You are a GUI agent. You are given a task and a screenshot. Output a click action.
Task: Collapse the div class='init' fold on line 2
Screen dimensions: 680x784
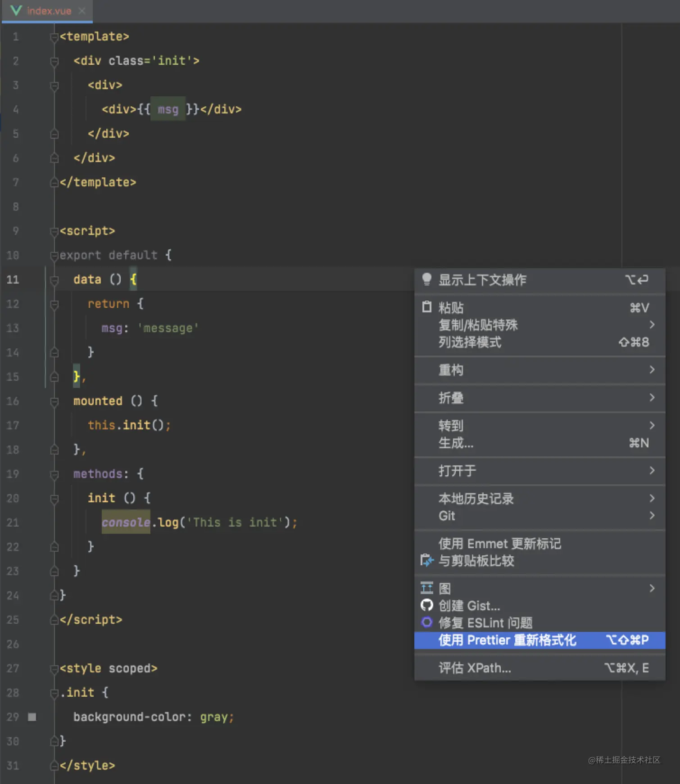tap(54, 61)
